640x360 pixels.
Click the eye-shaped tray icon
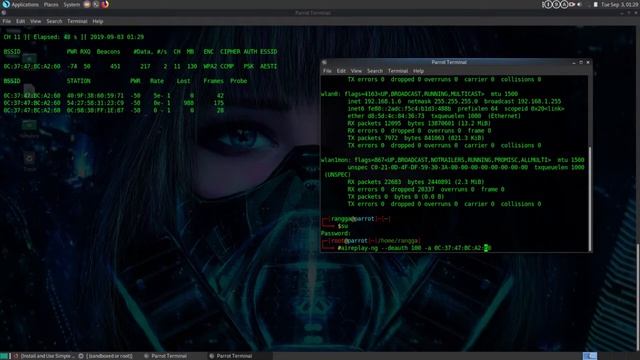coord(572,4)
